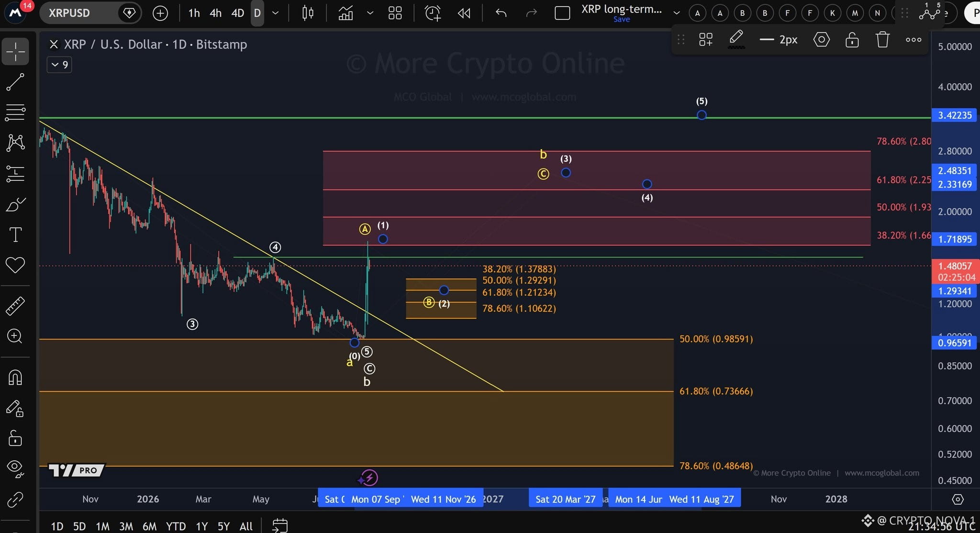980x533 pixels.
Task: Select the brush drawing tool
Action: (x=15, y=204)
